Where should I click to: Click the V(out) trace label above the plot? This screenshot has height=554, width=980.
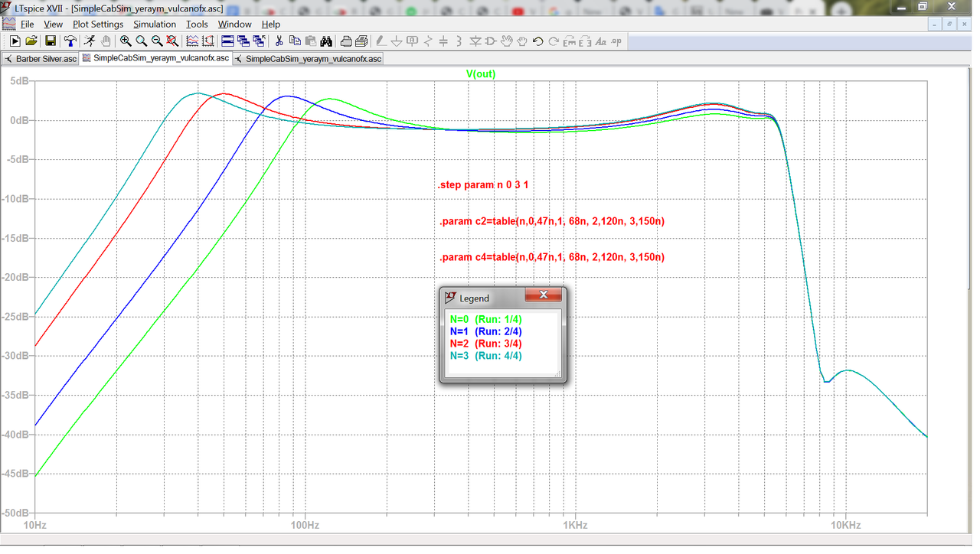point(482,74)
